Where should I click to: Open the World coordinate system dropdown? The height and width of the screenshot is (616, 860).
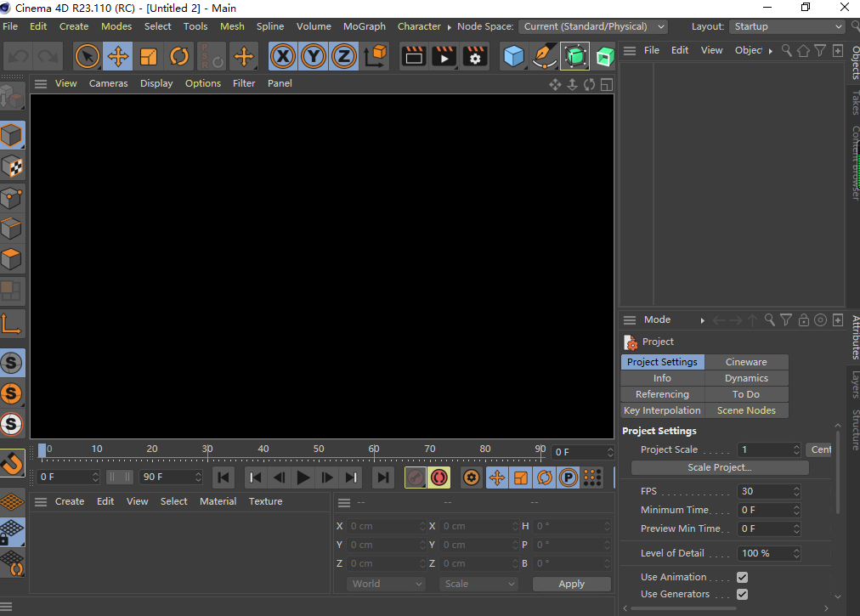pos(386,584)
